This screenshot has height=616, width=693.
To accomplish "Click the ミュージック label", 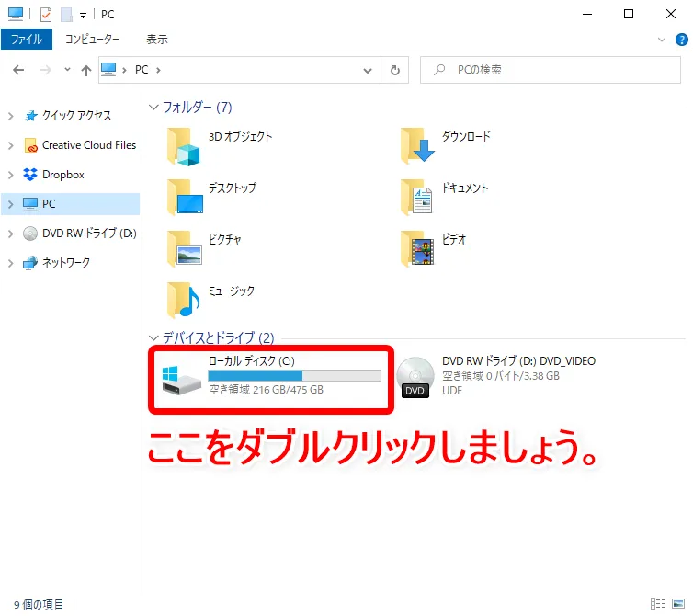I will click(x=232, y=291).
